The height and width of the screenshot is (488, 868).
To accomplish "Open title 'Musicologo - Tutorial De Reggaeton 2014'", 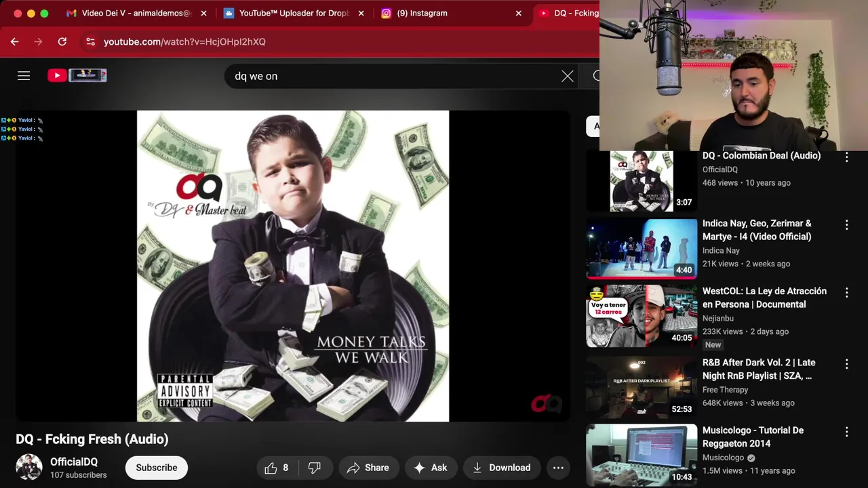I will click(753, 436).
